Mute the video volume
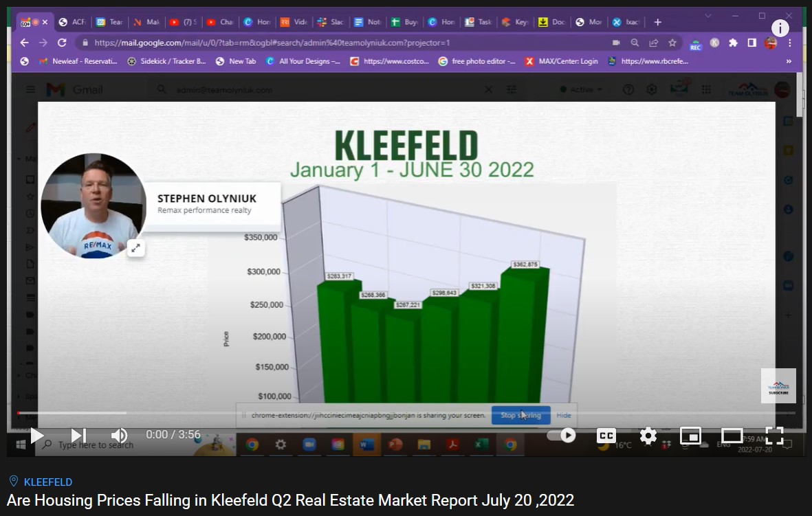 tap(119, 436)
